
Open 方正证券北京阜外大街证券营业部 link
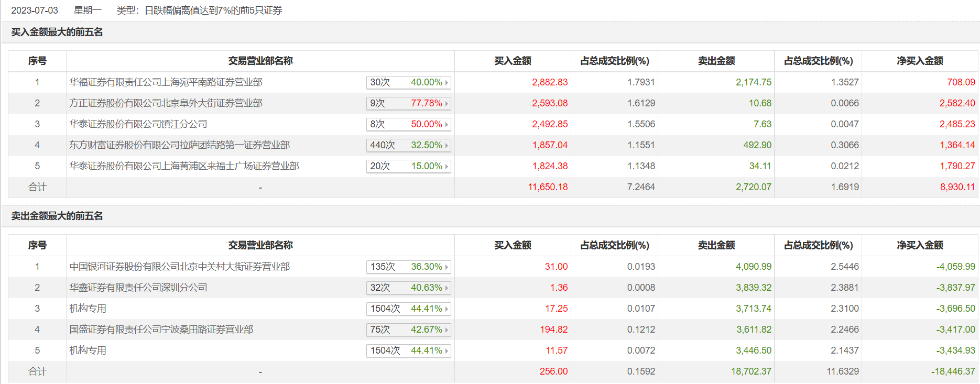coord(166,103)
